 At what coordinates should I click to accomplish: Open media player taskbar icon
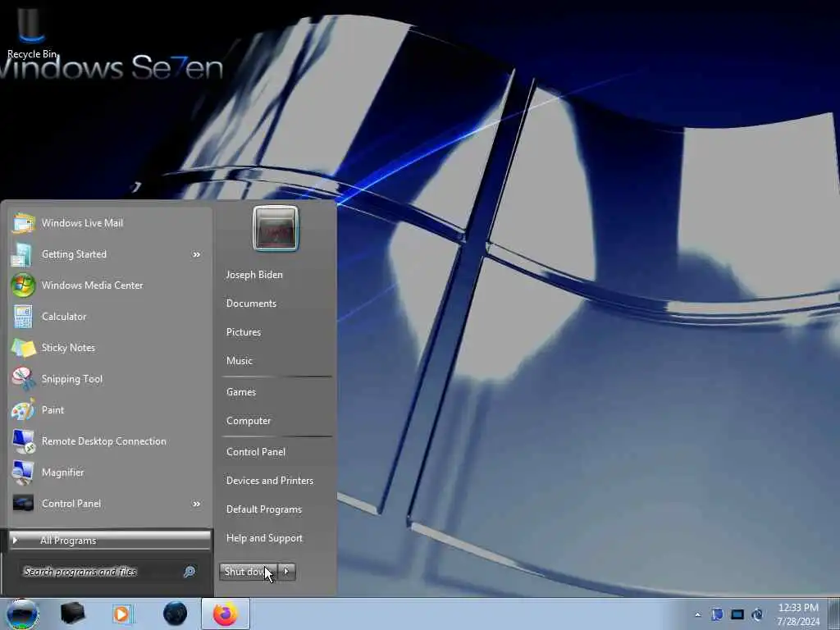tap(121, 614)
